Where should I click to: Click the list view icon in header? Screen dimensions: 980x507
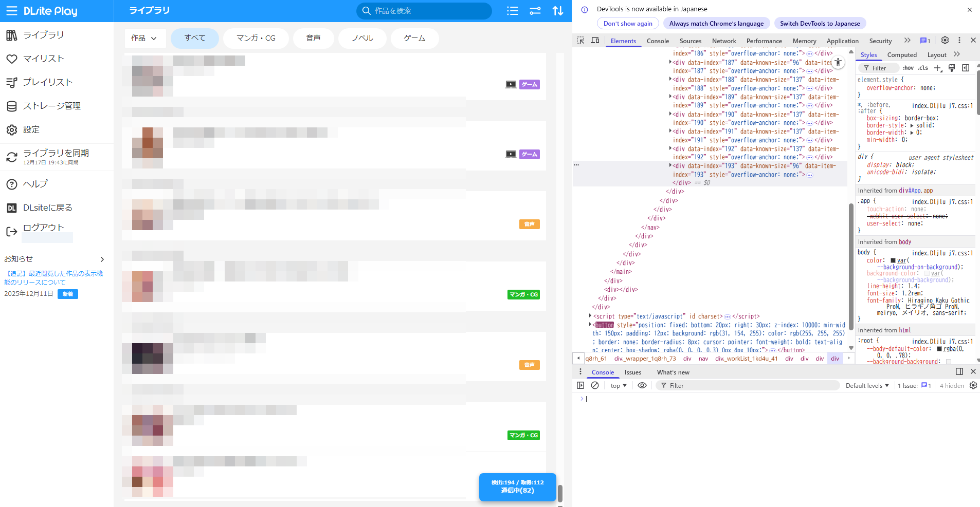[512, 11]
